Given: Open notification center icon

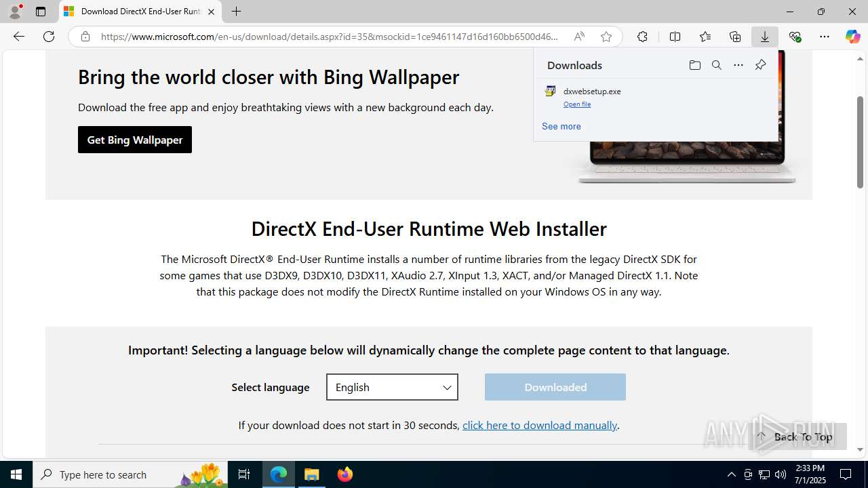Looking at the screenshot, I should point(846,474).
